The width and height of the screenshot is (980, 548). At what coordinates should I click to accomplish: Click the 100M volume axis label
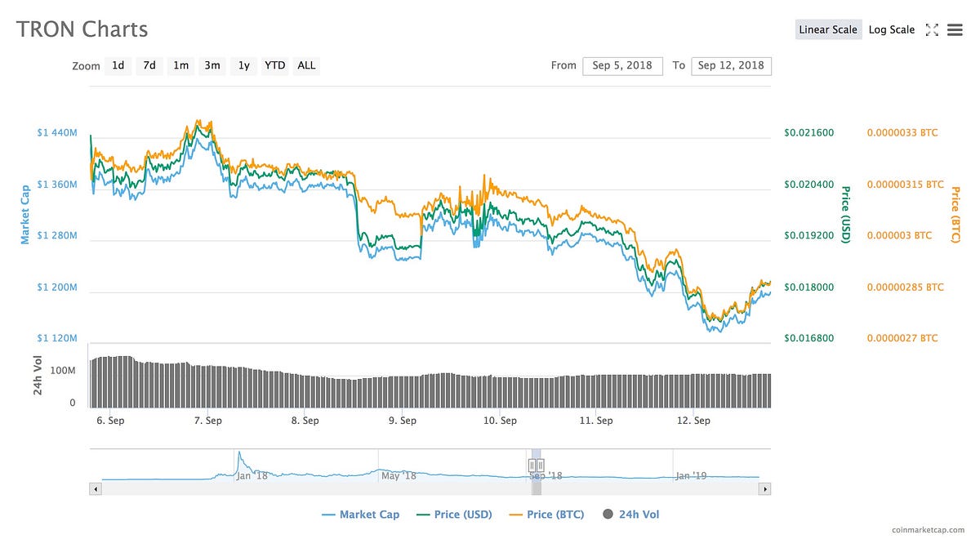[62, 370]
